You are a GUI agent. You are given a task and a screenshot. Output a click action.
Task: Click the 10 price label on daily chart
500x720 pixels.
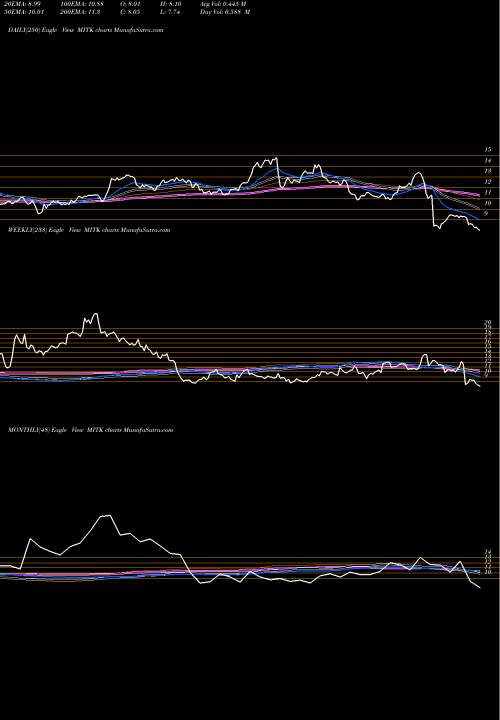click(488, 203)
